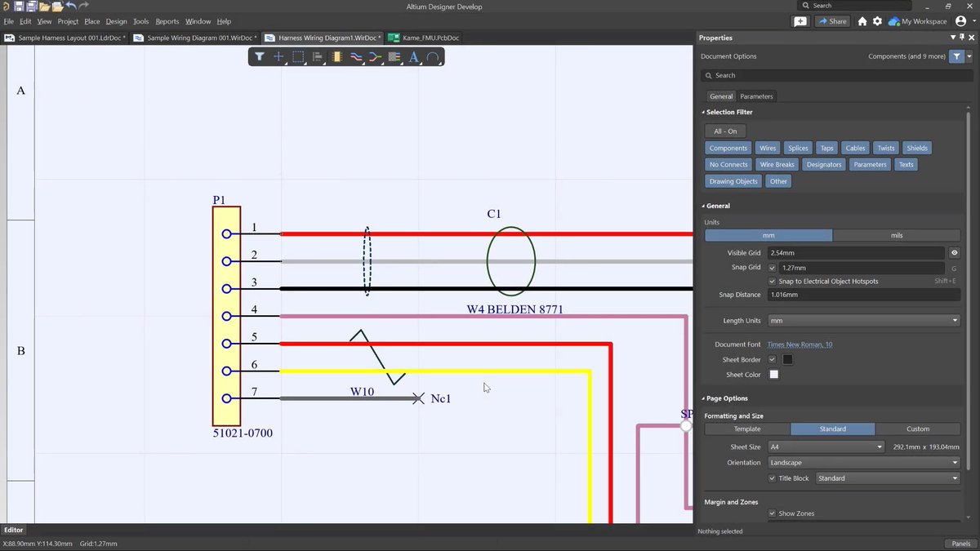Viewport: 980px width, 551px height.
Task: Expand the Orientation dropdown
Action: (x=864, y=463)
